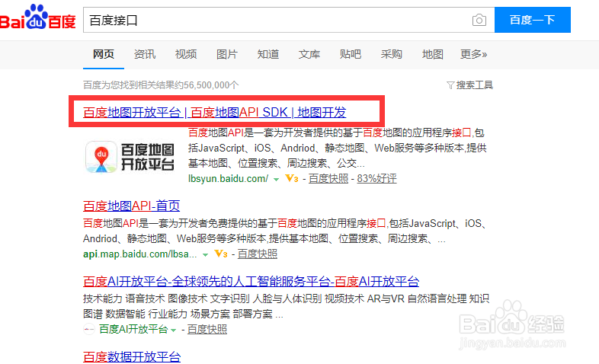The width and height of the screenshot is (599, 364).
Task: Click V3 badge beside lbsyun.baidu.com
Action: coord(292,178)
